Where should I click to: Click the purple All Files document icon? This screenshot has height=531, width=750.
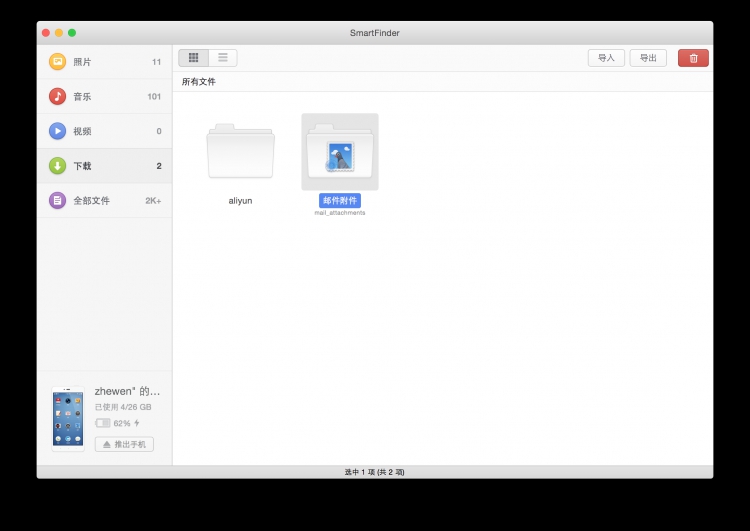coord(58,200)
